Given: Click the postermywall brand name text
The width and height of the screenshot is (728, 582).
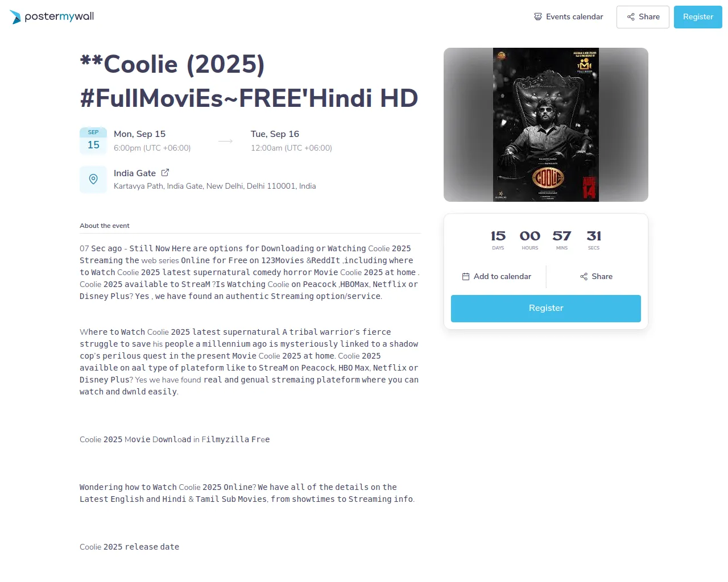Looking at the screenshot, I should click(60, 16).
